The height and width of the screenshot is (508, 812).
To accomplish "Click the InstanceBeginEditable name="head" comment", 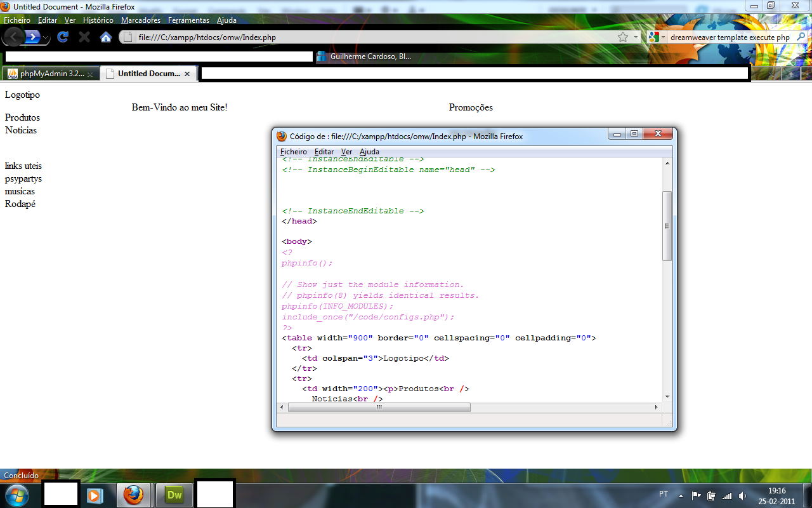I will [x=388, y=170].
